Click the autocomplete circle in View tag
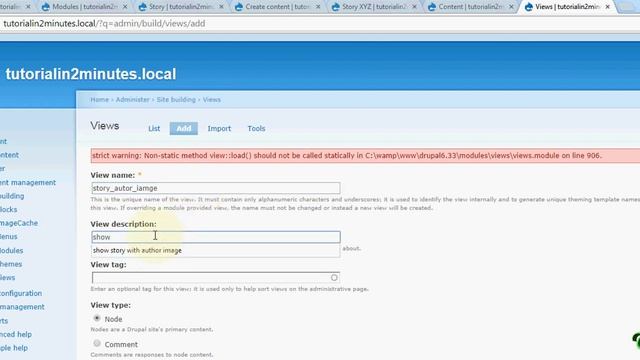The width and height of the screenshot is (640, 360). (x=334, y=278)
